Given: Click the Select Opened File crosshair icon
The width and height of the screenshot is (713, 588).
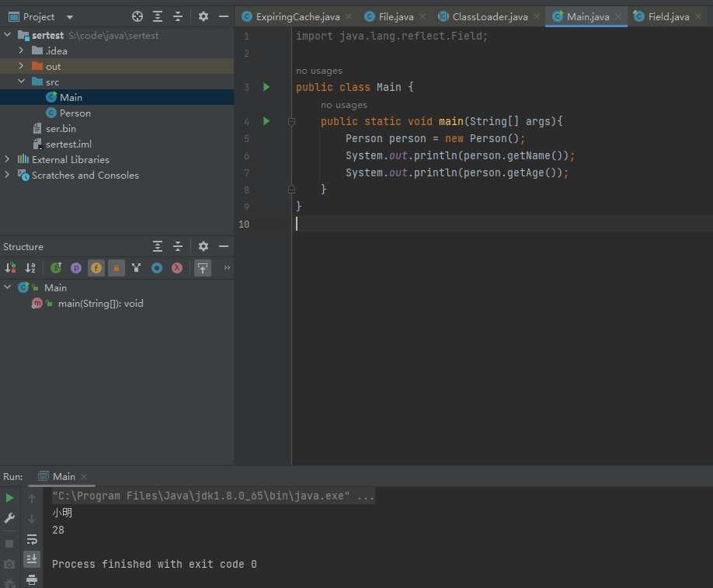Looking at the screenshot, I should [x=137, y=17].
